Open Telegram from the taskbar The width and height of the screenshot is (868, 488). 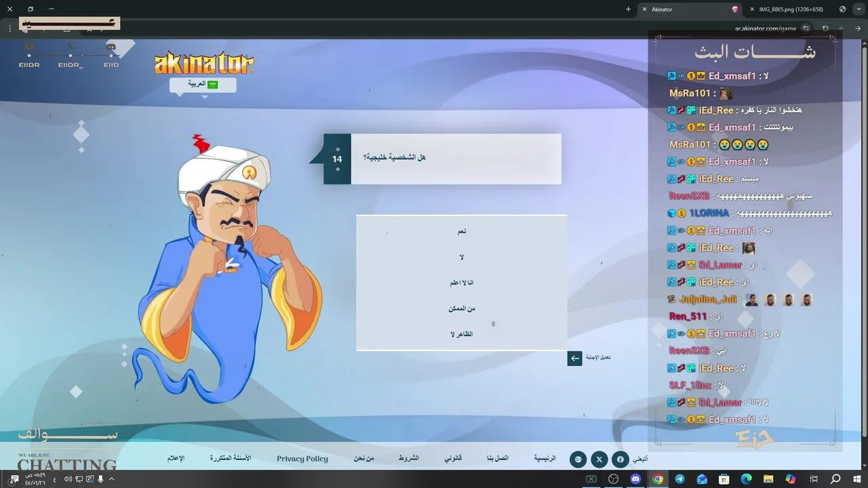click(x=679, y=479)
